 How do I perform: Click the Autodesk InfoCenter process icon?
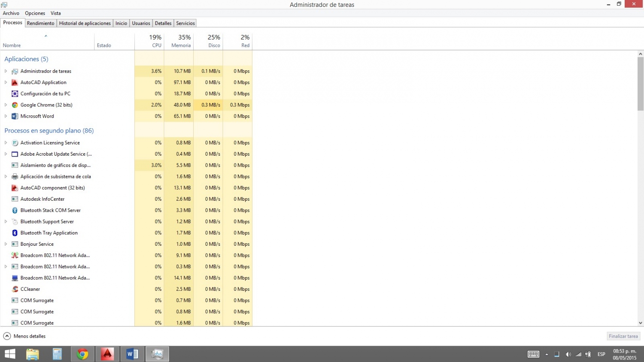point(15,199)
